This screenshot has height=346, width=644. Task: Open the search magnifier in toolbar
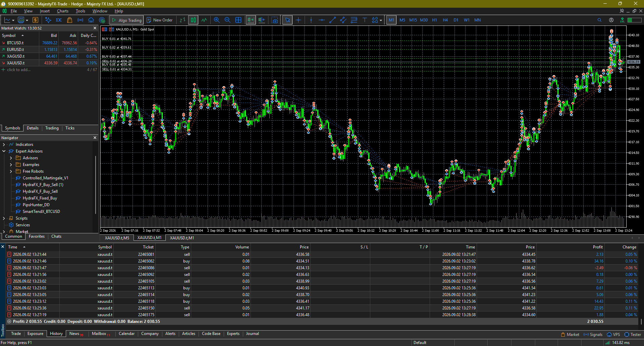coord(599,20)
